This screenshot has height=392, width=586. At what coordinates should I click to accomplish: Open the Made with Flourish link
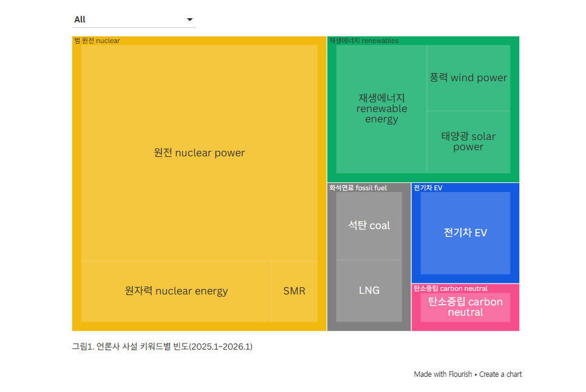(x=443, y=374)
